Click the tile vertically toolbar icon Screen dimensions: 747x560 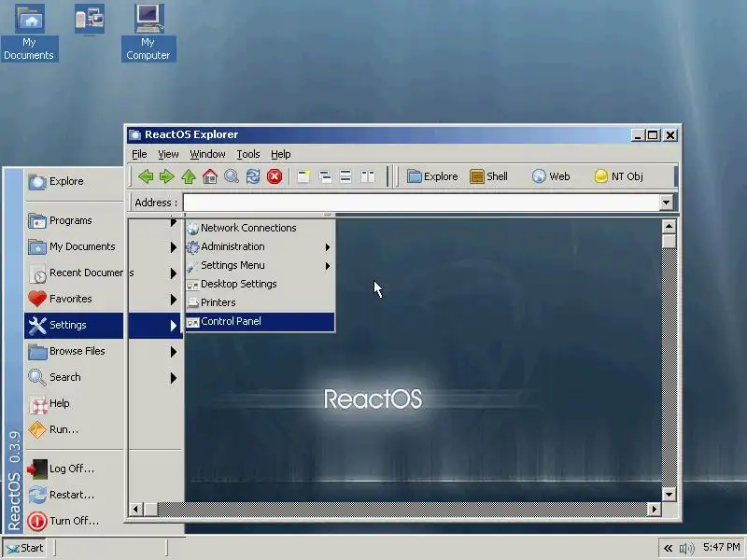367,176
